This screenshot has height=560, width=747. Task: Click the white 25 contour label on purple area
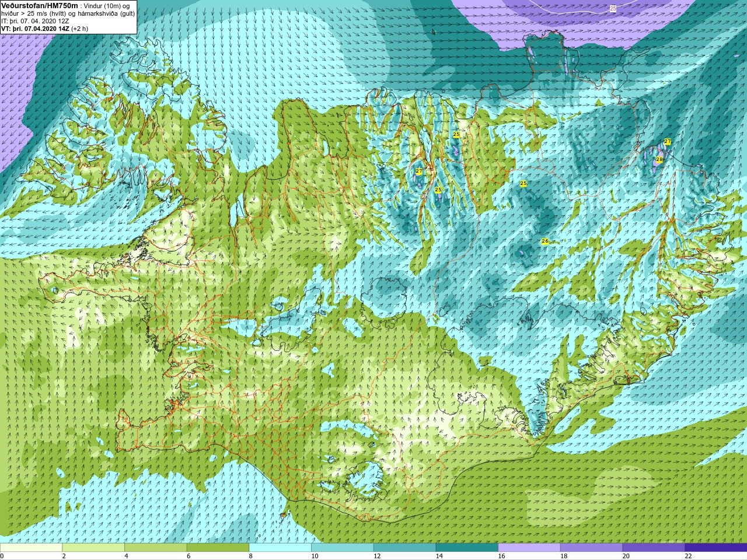coord(613,8)
